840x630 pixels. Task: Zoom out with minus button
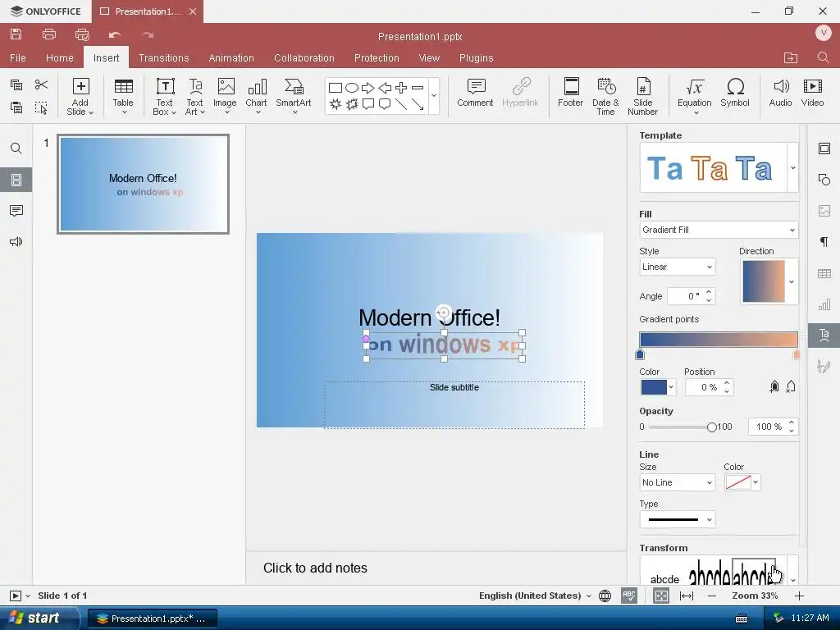click(712, 596)
